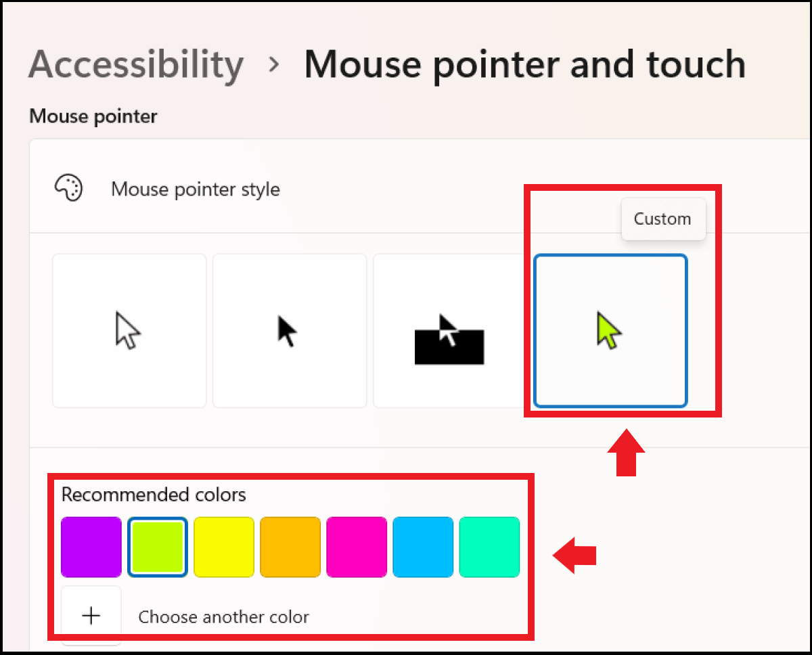The width and height of the screenshot is (812, 655).
Task: Select the purple recommended pointer color
Action: (x=91, y=547)
